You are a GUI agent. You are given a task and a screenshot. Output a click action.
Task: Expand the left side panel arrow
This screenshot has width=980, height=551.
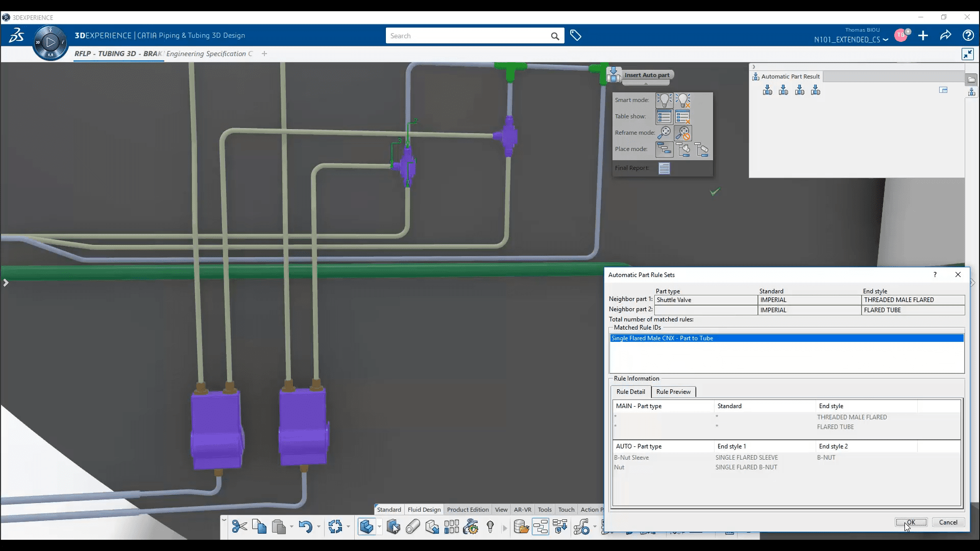pyautogui.click(x=6, y=283)
